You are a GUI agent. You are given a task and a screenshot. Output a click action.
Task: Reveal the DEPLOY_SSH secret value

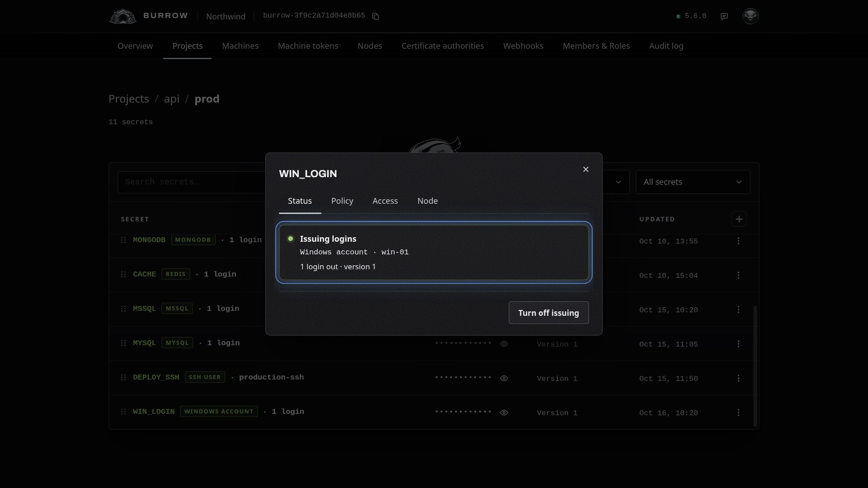tap(504, 378)
